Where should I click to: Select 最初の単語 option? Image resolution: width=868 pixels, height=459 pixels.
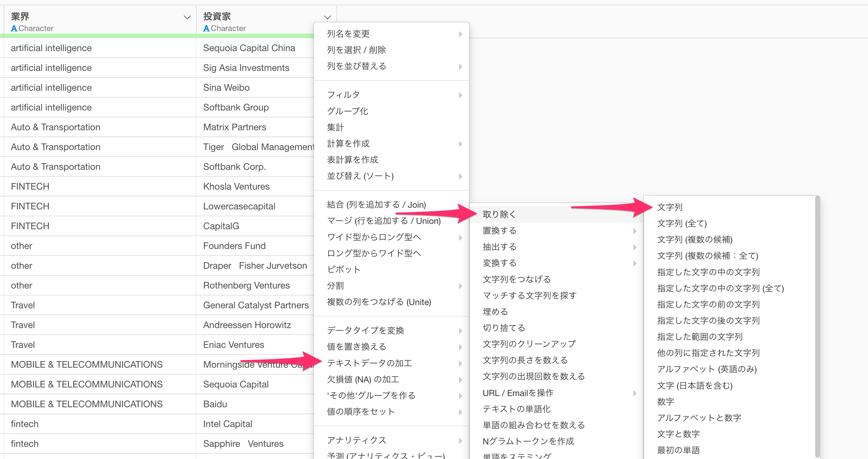pos(730,450)
